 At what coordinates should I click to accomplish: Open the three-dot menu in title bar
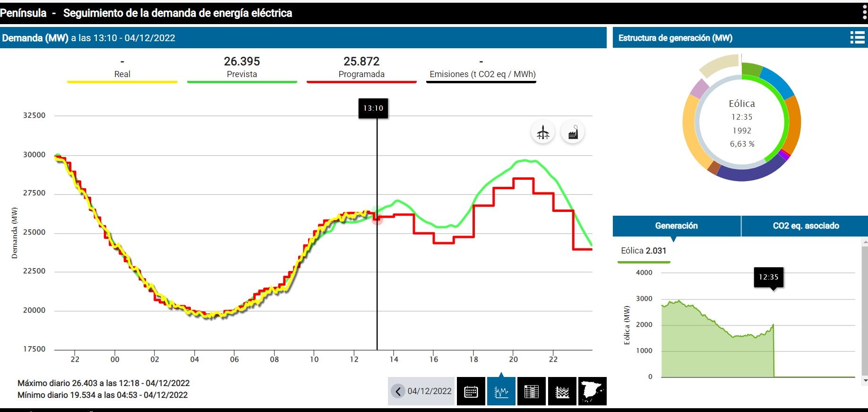[x=864, y=13]
